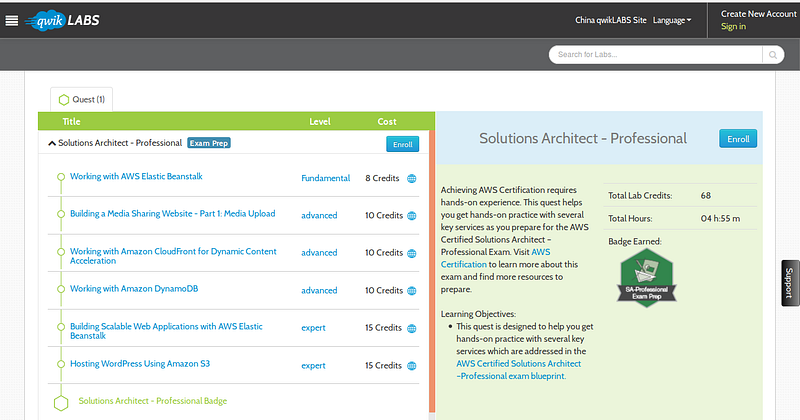The width and height of the screenshot is (800, 420).
Task: Click Enroll button in details panel
Action: [x=738, y=139]
